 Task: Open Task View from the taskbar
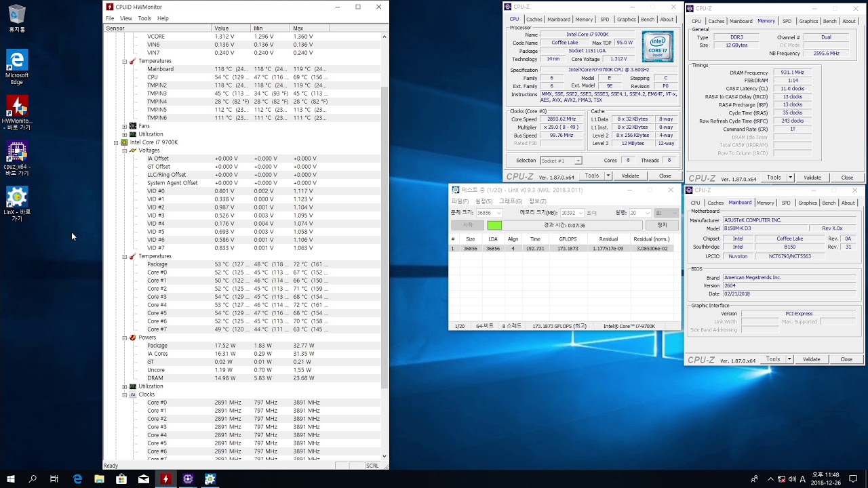pos(54,479)
